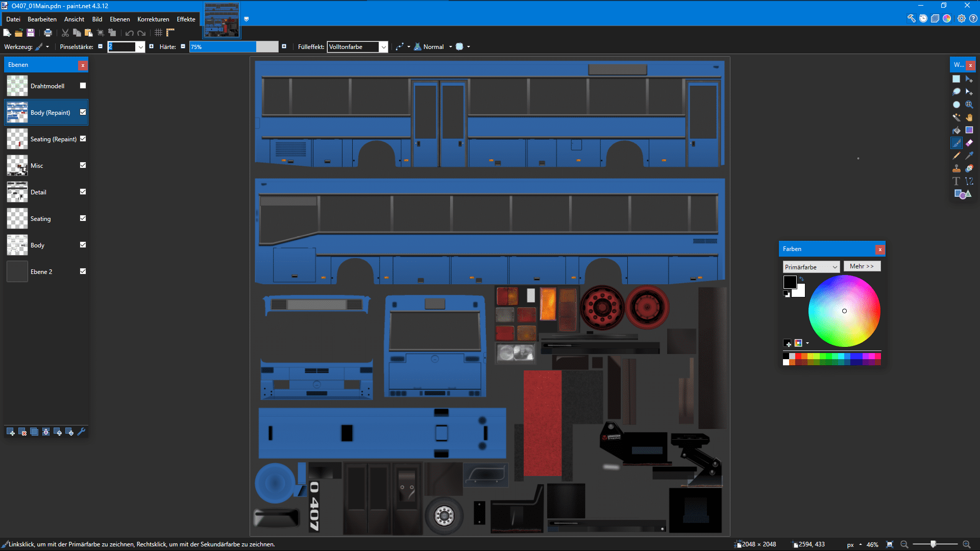Uncheck the Misc layer visibility

click(83, 165)
